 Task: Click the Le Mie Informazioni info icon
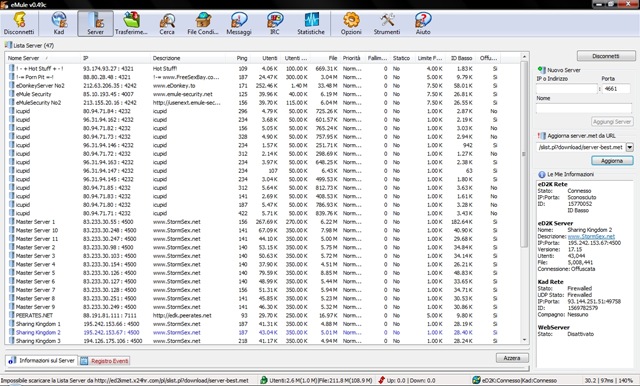[542, 174]
